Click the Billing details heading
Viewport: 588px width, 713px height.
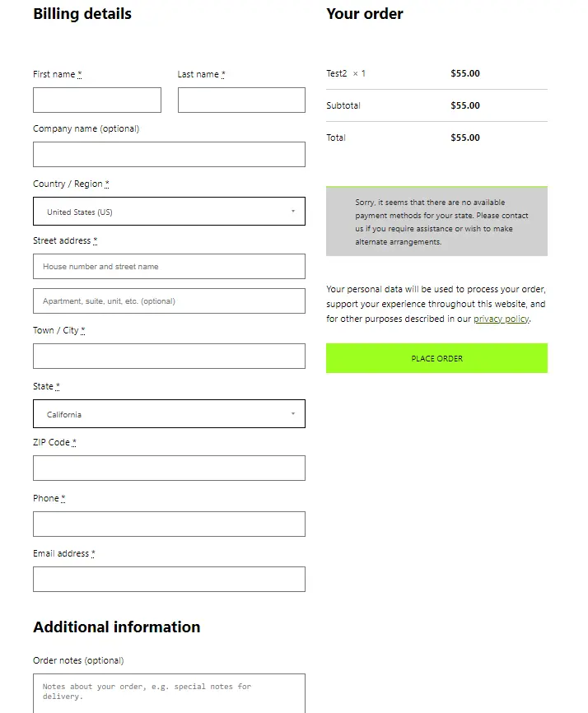tap(82, 14)
